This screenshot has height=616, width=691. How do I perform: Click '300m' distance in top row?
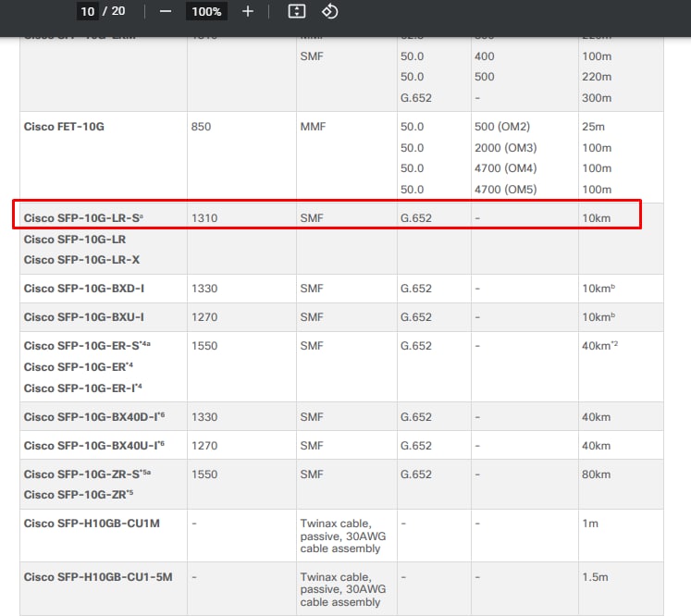click(x=597, y=98)
